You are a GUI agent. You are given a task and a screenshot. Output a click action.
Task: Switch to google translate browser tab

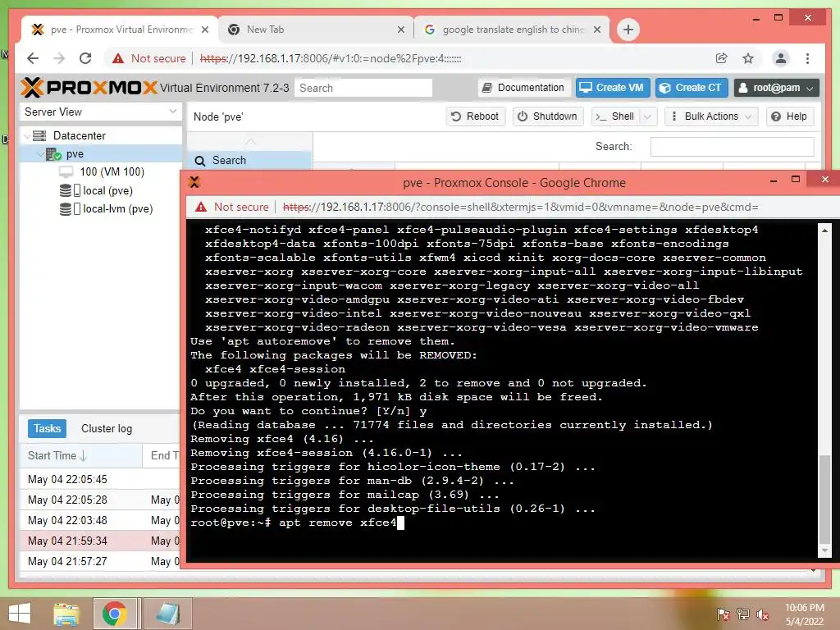pos(512,30)
